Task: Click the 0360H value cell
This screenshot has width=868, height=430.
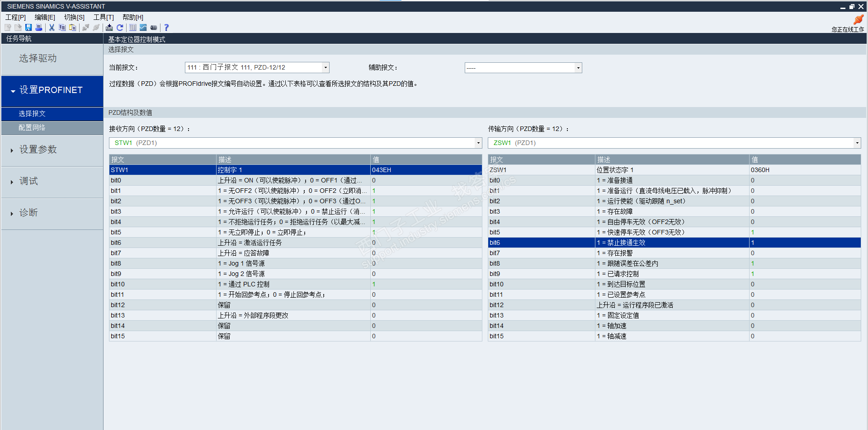Action: click(805, 170)
